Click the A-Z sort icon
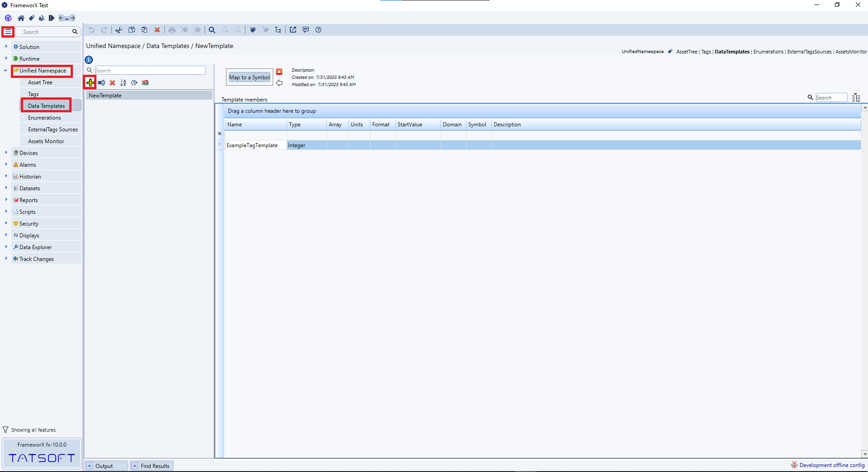This screenshot has height=472, width=868. (123, 82)
